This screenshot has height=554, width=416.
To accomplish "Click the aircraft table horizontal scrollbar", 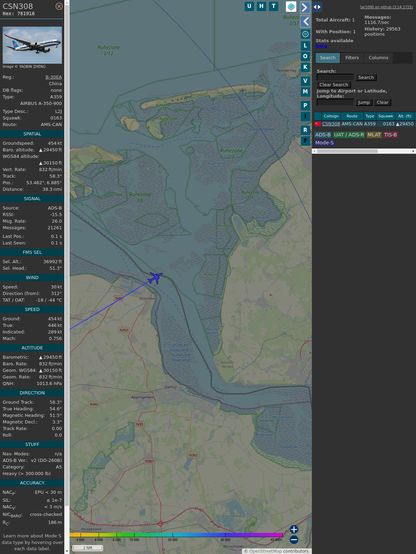I will tap(364, 151).
